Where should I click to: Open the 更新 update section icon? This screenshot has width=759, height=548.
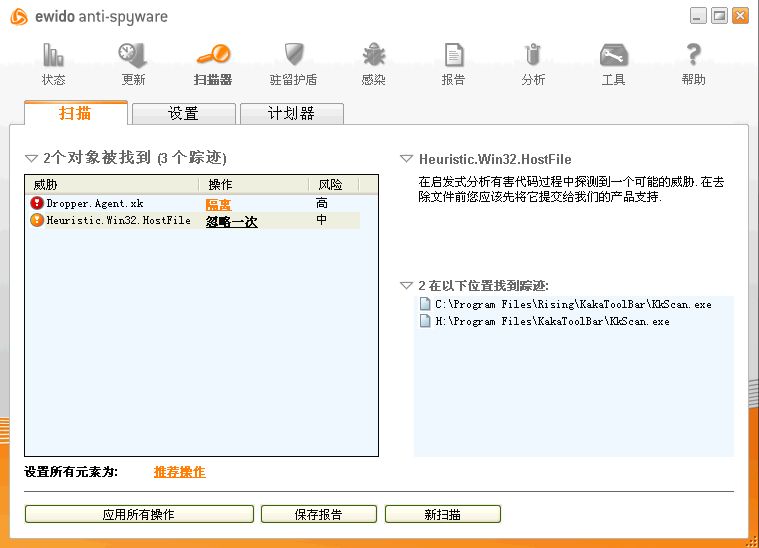point(133,55)
